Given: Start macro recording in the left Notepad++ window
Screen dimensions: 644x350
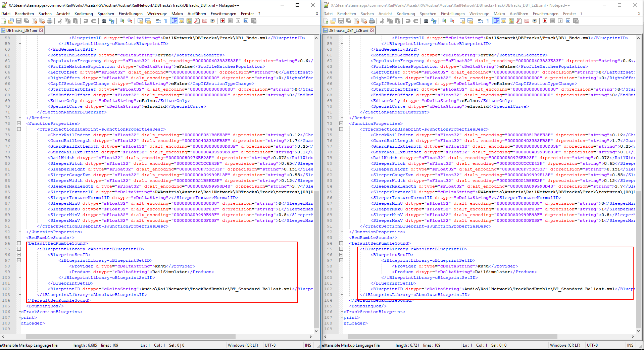Looking at the screenshot, I should click(222, 21).
